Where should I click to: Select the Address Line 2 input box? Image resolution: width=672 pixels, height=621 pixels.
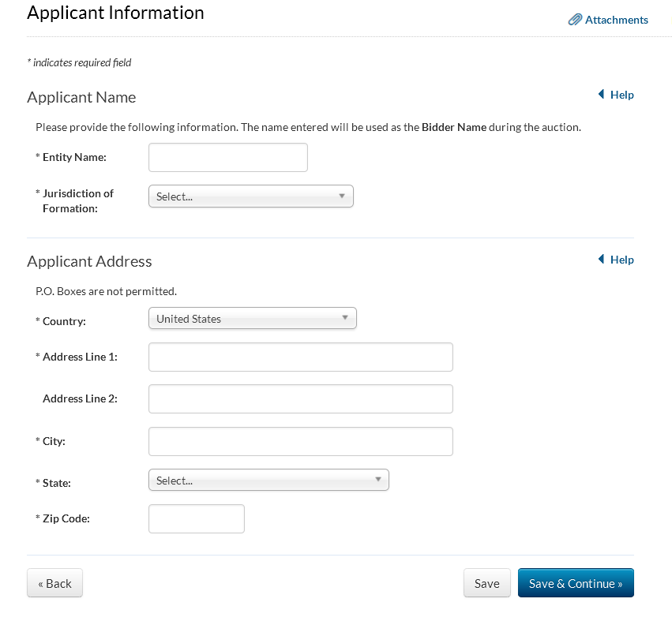300,398
